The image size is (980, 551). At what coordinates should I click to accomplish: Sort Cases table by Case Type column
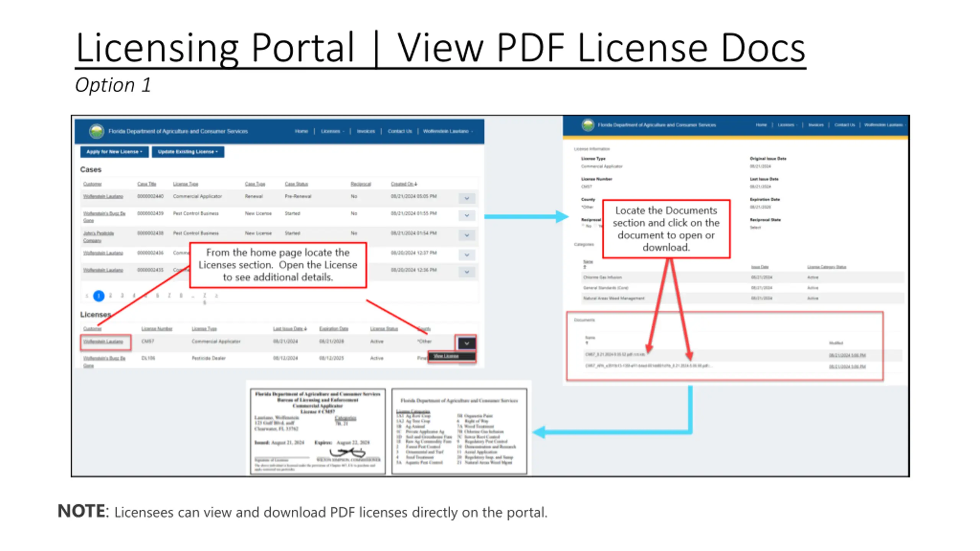tap(255, 184)
